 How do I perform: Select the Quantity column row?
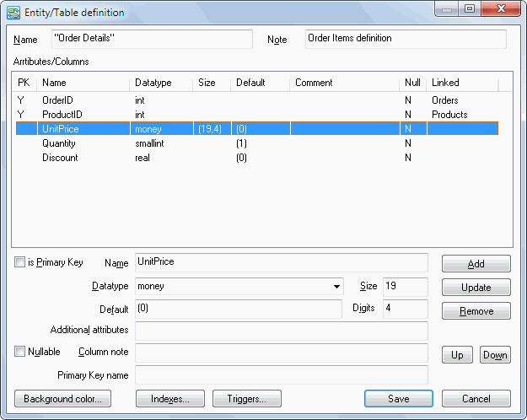tap(59, 143)
